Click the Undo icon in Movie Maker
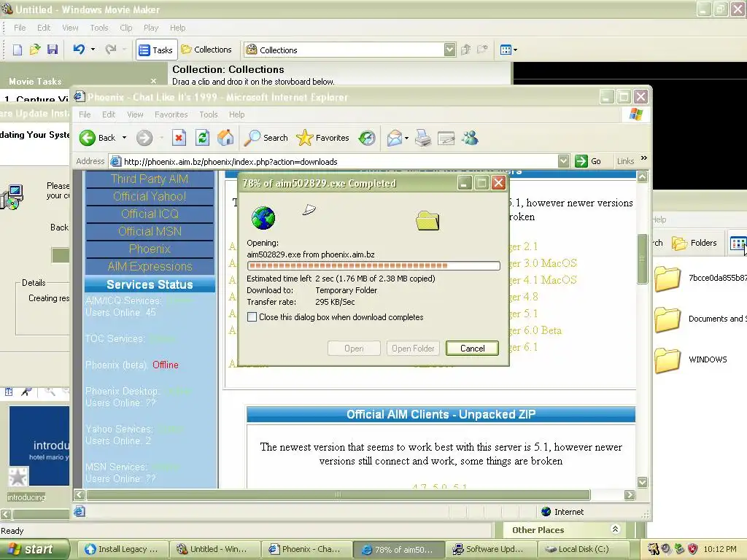Image resolution: width=747 pixels, height=560 pixels. 79,49
